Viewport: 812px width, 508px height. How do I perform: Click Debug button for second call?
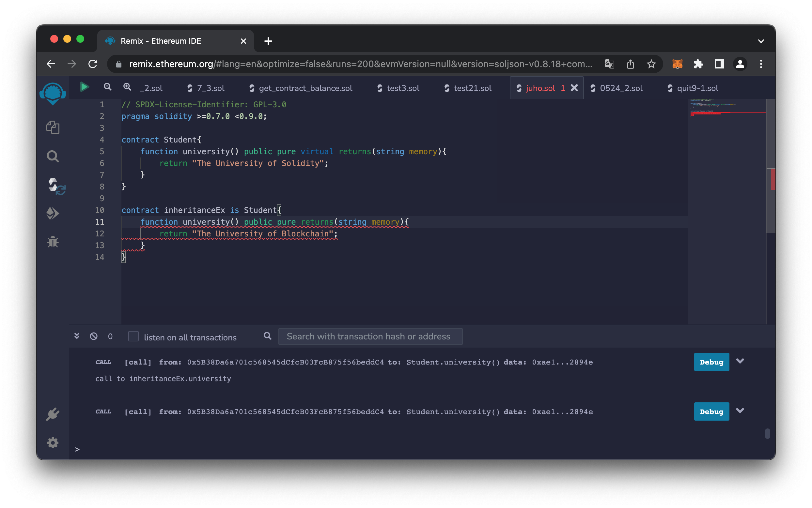pyautogui.click(x=711, y=411)
